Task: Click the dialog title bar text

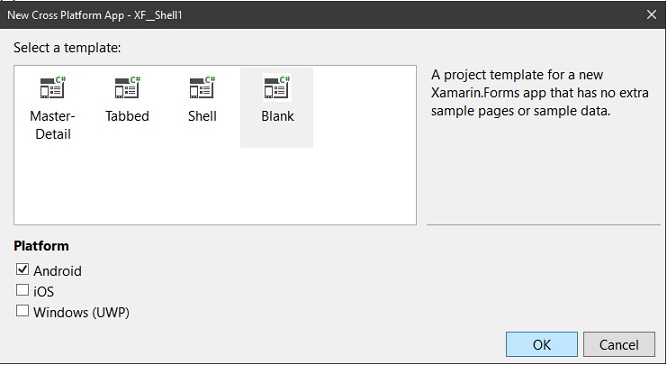Action: coord(95,15)
